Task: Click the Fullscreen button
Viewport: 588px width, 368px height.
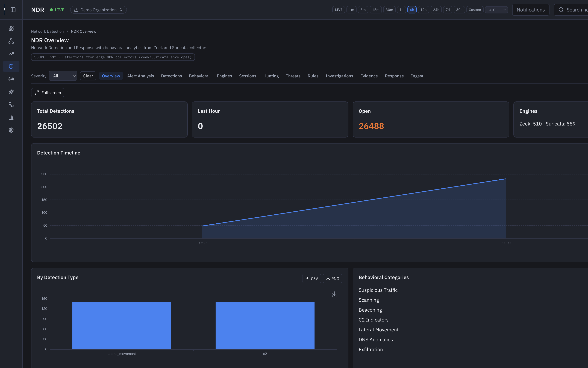Action: [48, 93]
